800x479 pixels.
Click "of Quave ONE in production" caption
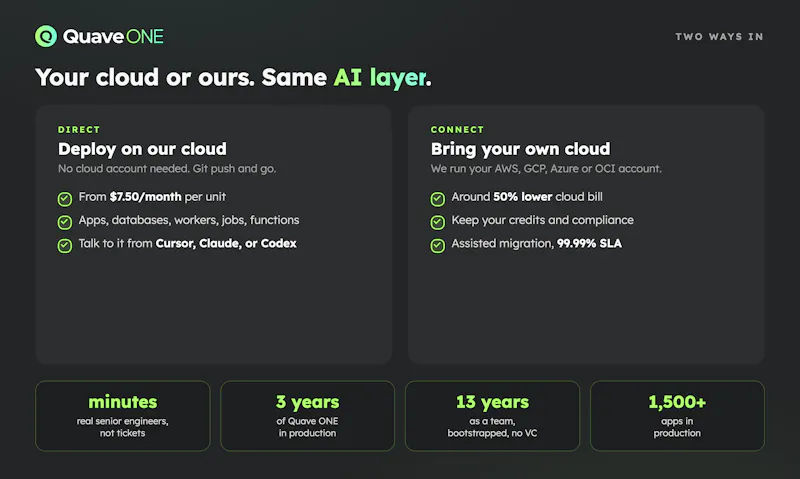point(307,427)
